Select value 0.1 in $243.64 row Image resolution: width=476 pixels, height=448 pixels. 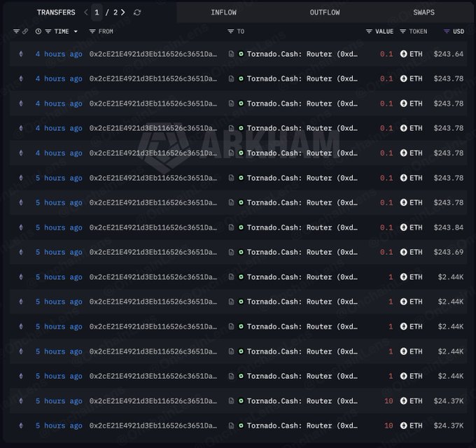386,54
